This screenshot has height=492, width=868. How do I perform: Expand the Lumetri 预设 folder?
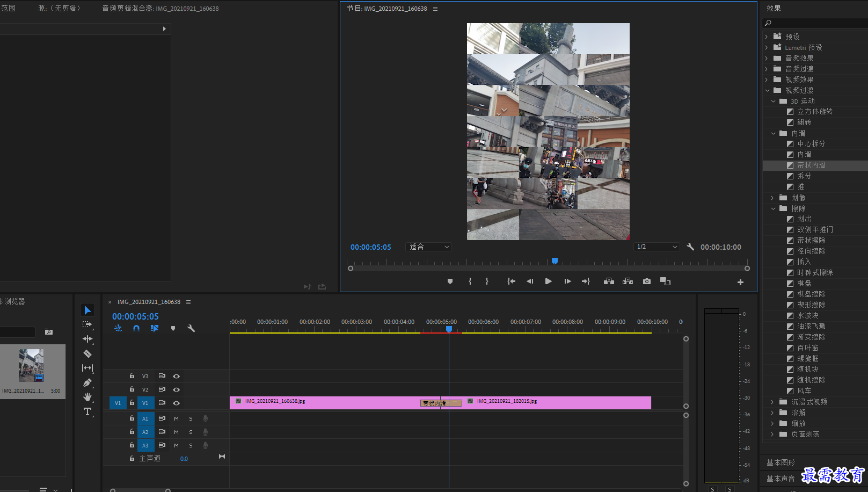[767, 47]
